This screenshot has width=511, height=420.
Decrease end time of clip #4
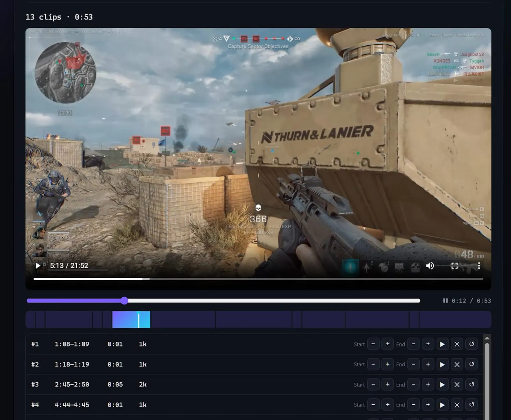pyautogui.click(x=413, y=405)
